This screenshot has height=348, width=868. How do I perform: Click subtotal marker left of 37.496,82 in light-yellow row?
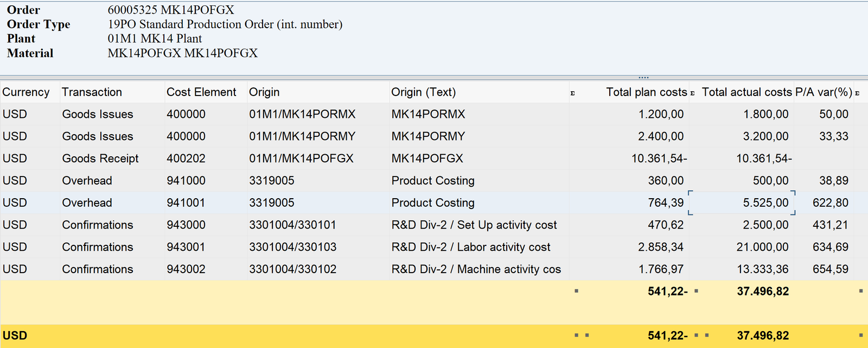pos(697,292)
